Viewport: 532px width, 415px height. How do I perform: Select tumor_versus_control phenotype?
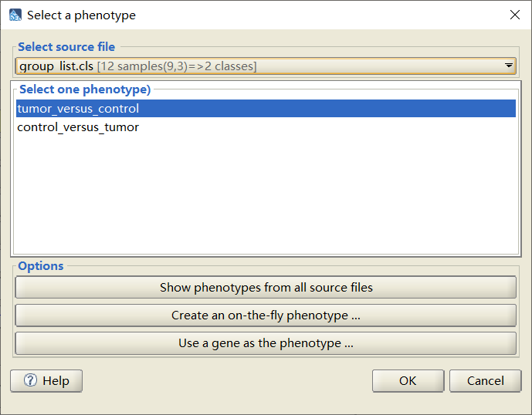266,109
